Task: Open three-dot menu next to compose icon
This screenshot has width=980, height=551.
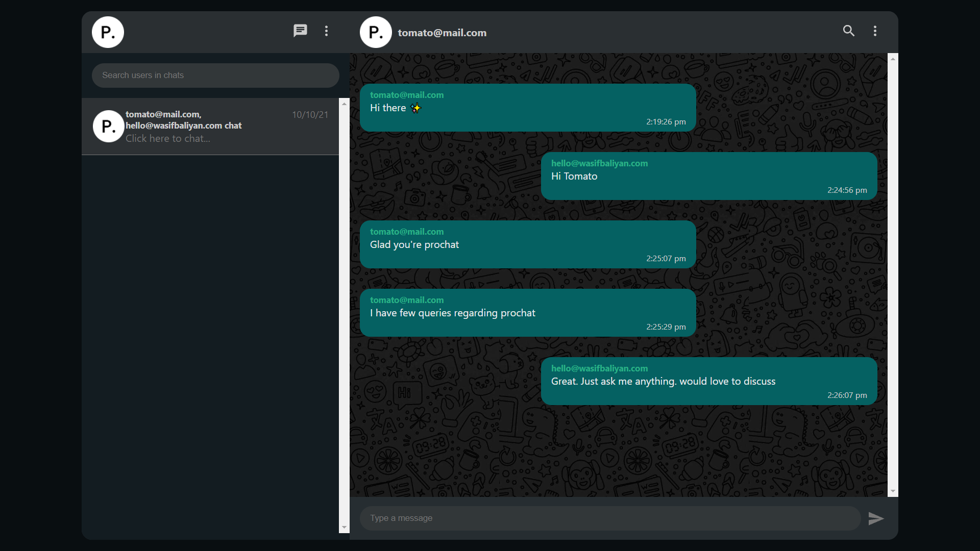Action: click(x=327, y=31)
